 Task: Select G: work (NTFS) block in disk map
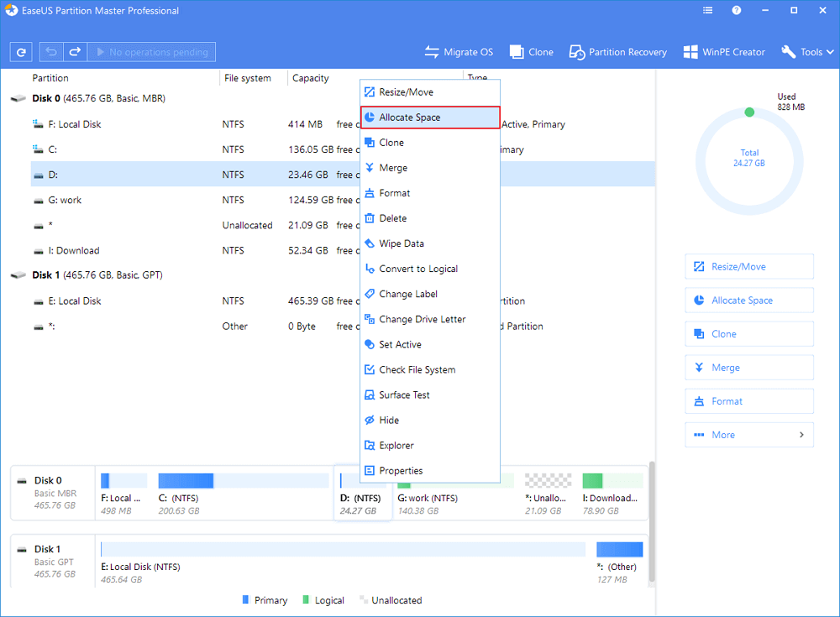[455, 494]
